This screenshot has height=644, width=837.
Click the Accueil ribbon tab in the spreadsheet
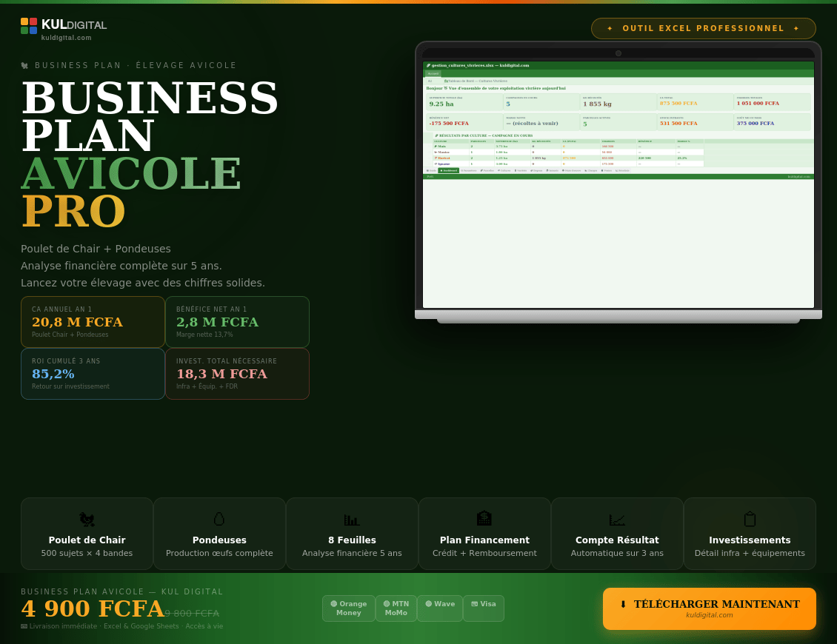click(x=433, y=73)
